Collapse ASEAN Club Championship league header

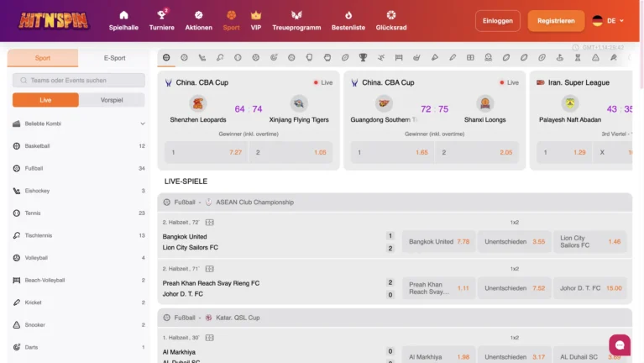point(395,203)
